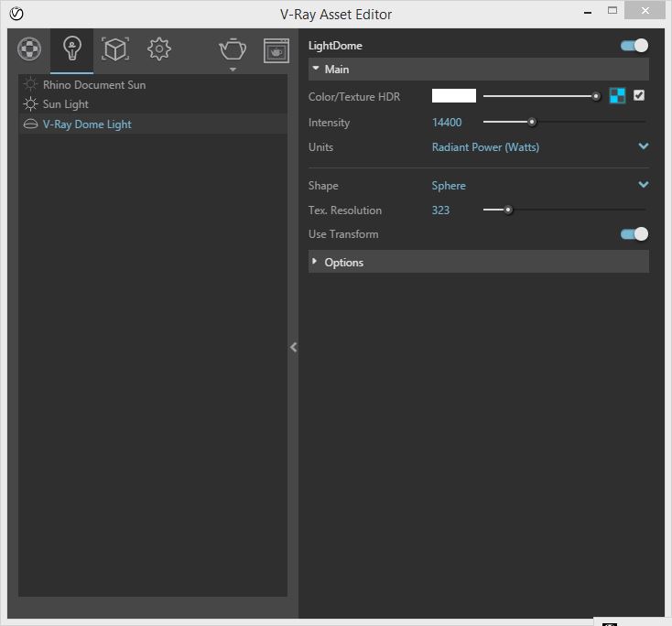Select Sun Light in the light list
This screenshot has width=672, height=626.
pos(65,104)
